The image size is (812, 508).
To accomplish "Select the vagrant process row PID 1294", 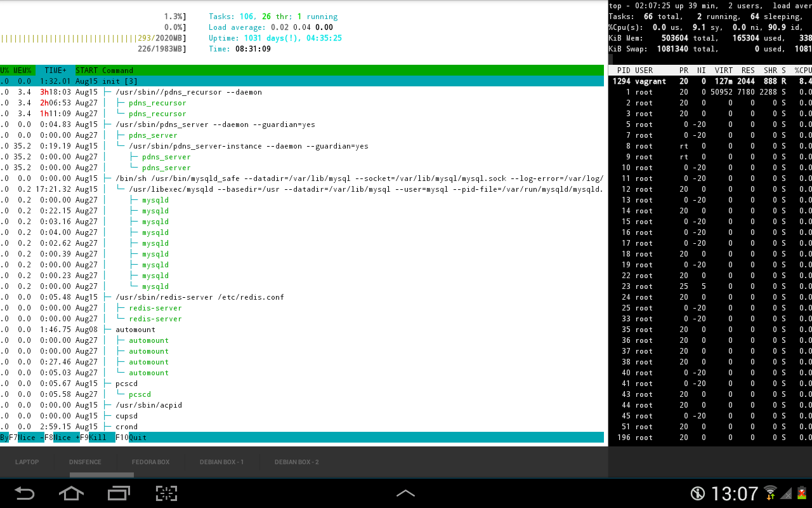I will click(x=698, y=81).
